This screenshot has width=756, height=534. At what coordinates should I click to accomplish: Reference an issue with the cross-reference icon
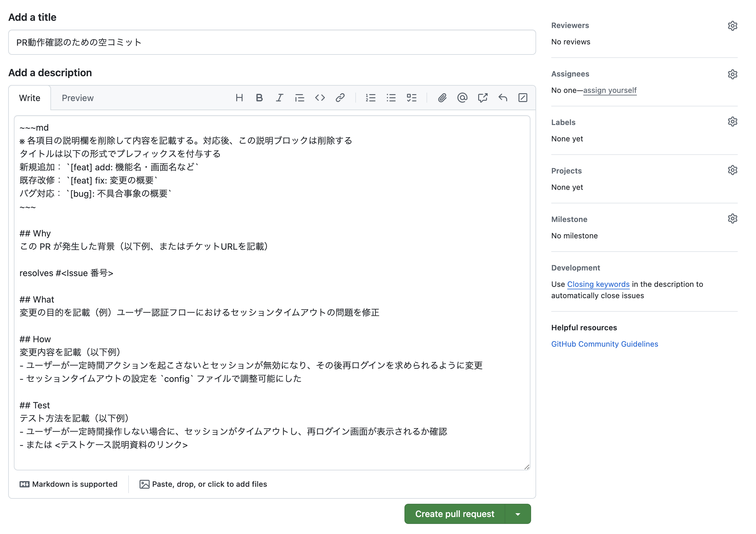(x=483, y=97)
